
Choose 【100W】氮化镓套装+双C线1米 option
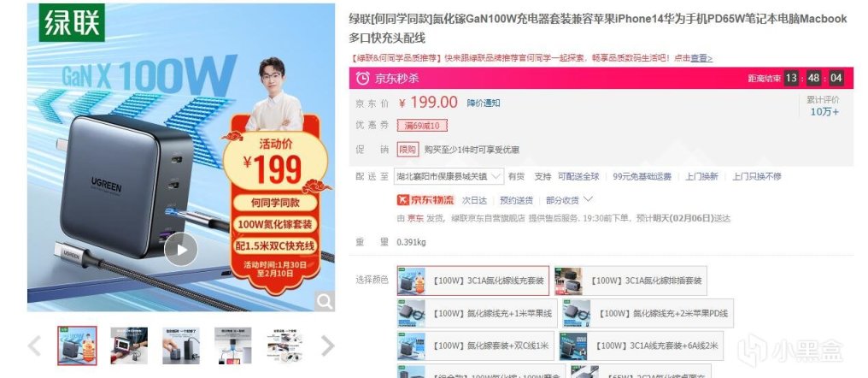pos(476,346)
